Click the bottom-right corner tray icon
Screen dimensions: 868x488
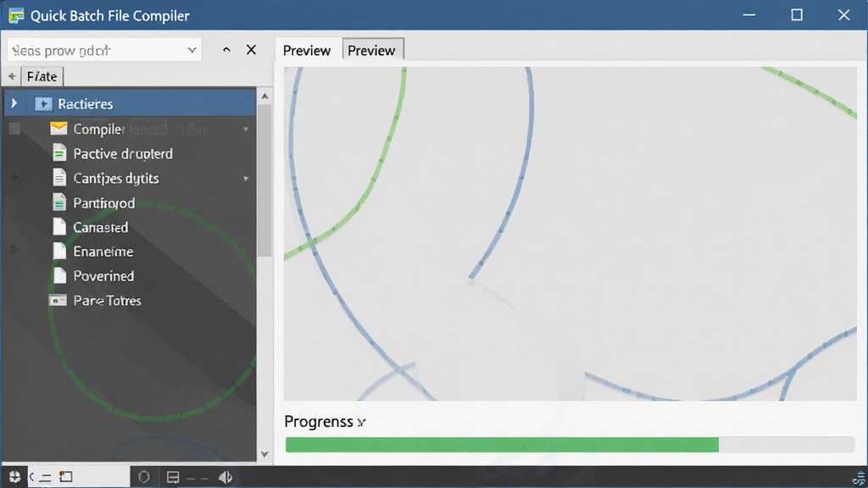pyautogui.click(x=859, y=479)
